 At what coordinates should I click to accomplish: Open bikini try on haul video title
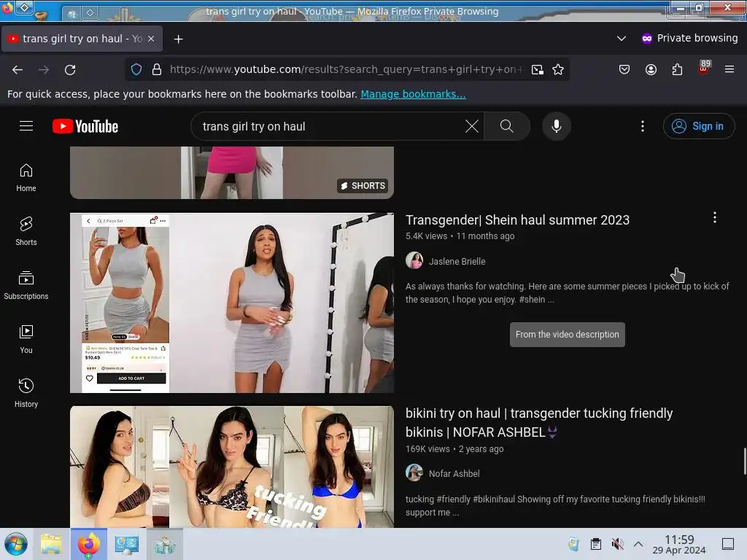point(539,422)
